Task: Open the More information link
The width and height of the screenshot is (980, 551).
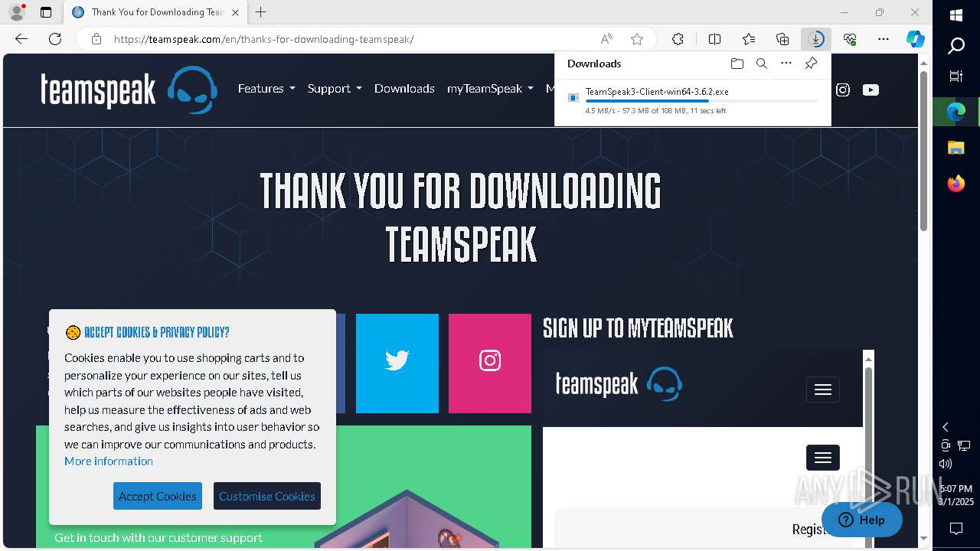Action: tap(109, 461)
